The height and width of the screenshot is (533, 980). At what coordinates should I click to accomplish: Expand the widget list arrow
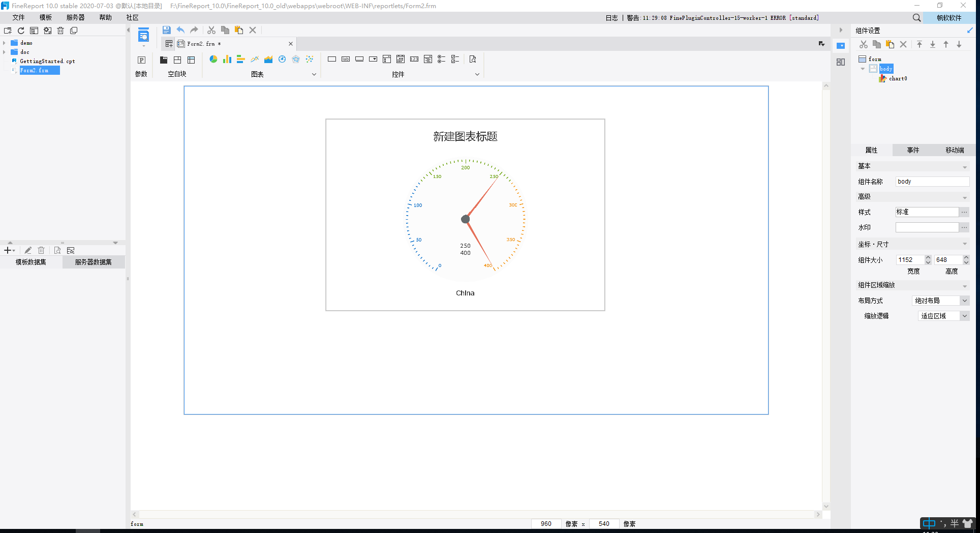[x=477, y=74]
